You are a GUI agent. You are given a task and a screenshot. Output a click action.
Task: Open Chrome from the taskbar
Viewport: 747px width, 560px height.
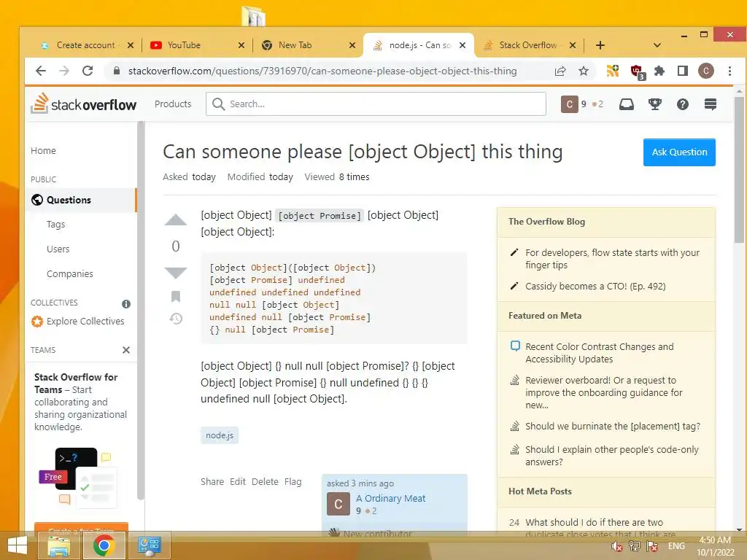pos(104,545)
